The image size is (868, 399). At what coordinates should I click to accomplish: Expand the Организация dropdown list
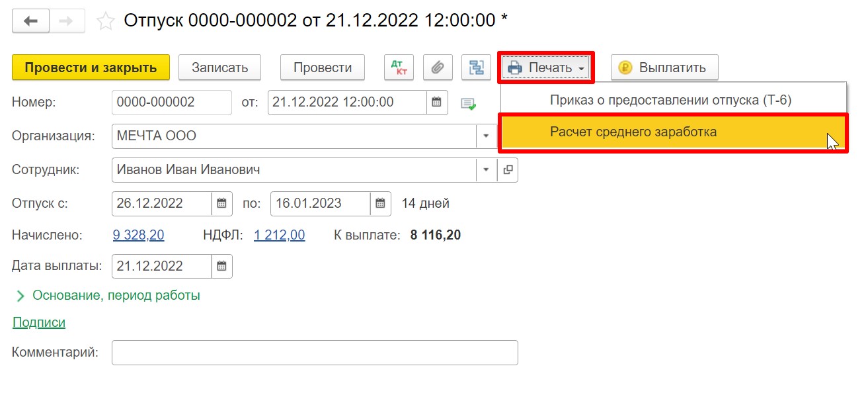(486, 136)
